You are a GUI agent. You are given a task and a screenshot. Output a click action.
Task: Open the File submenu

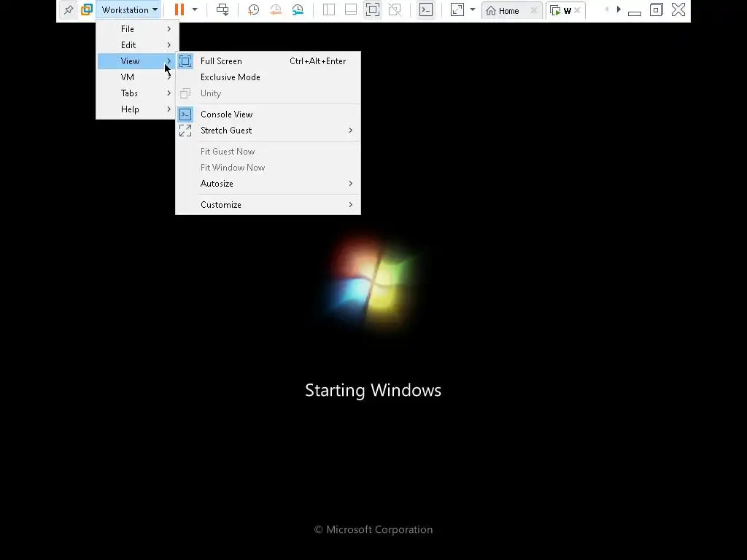(x=137, y=29)
